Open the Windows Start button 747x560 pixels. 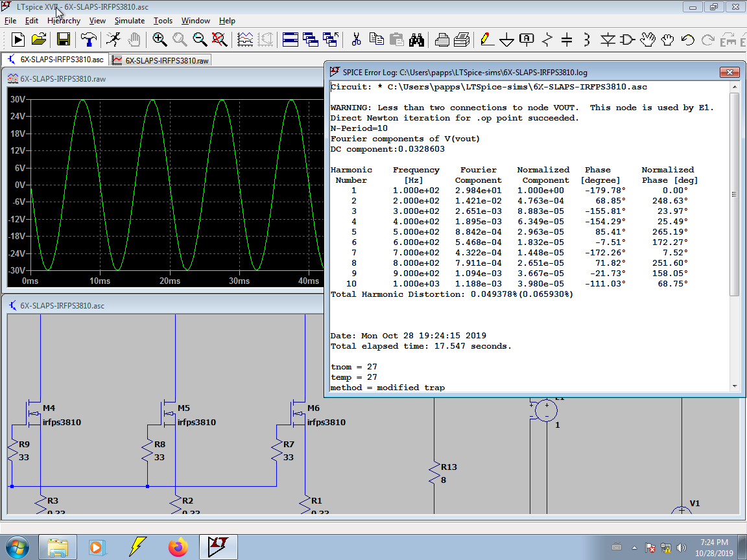[17, 547]
